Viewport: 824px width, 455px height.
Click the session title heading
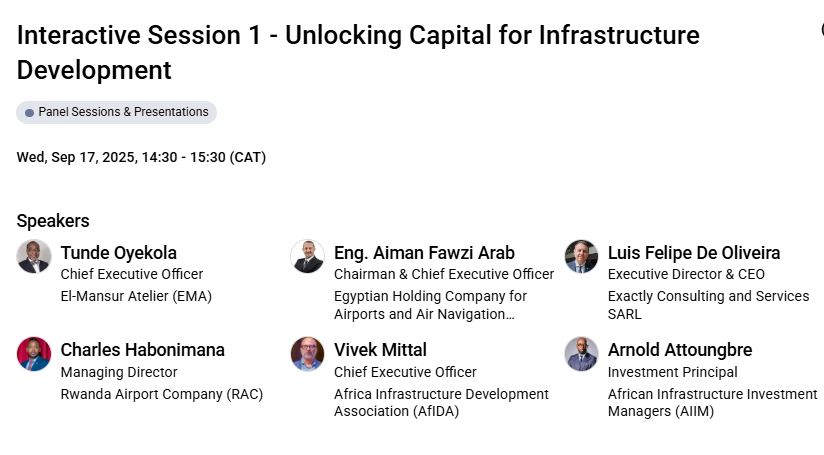[358, 53]
